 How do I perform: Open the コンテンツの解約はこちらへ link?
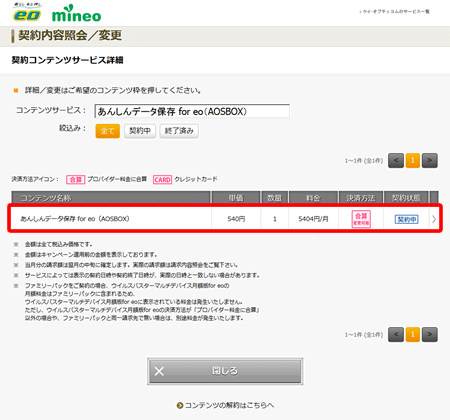click(x=225, y=405)
